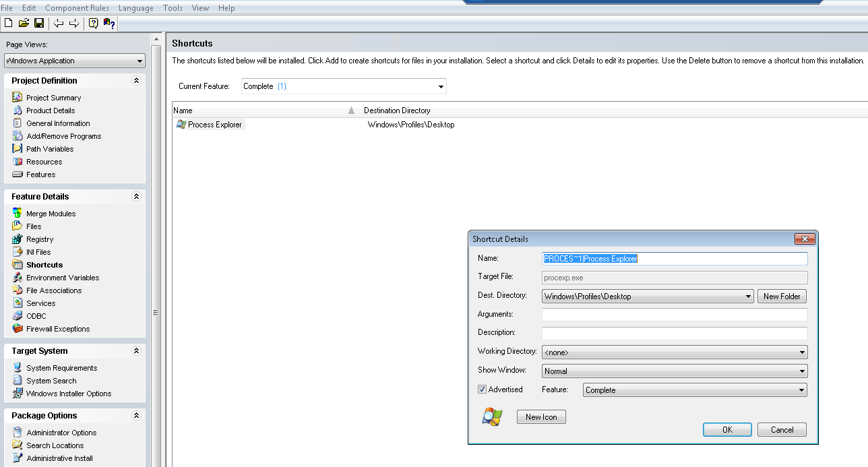Viewport: 868px width, 467px height.
Task: Collapse Package Options section
Action: 136,415
